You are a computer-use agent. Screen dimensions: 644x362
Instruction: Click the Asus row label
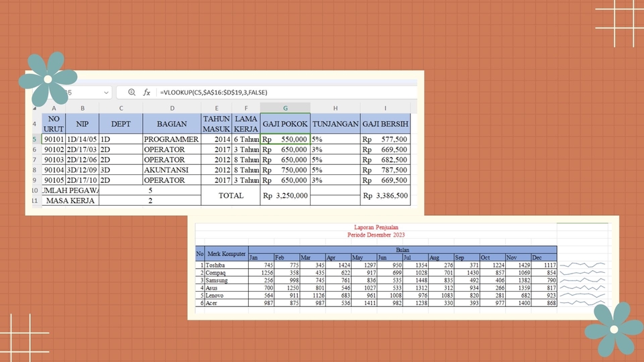pos(226,288)
